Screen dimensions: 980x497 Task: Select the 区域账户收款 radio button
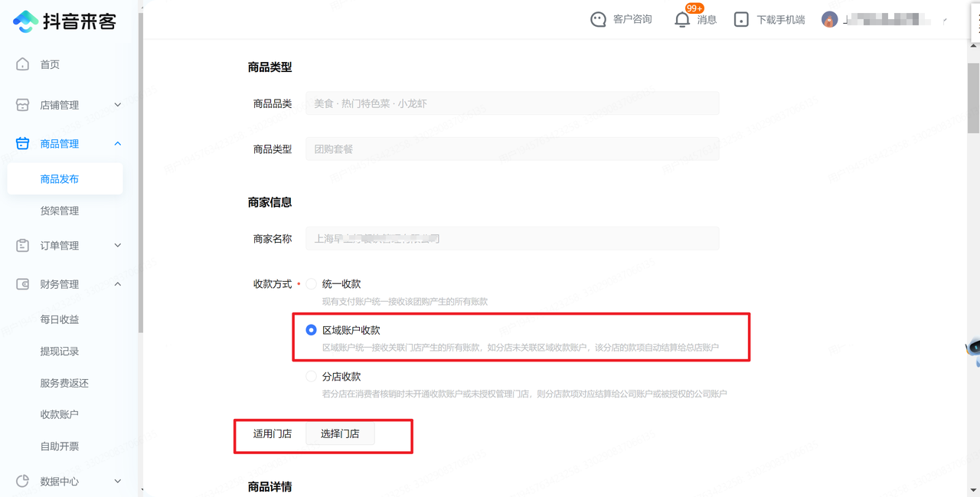[311, 330]
